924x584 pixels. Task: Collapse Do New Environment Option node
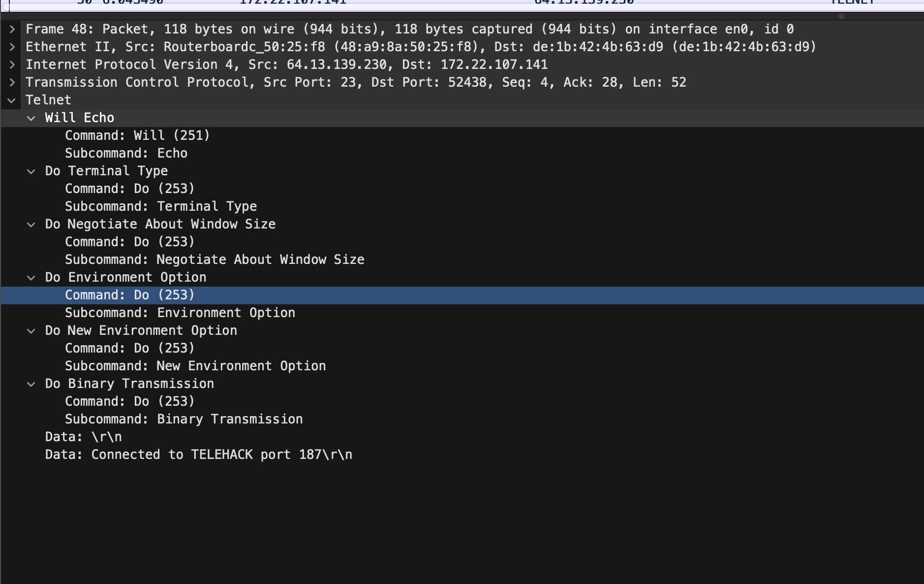tap(31, 331)
